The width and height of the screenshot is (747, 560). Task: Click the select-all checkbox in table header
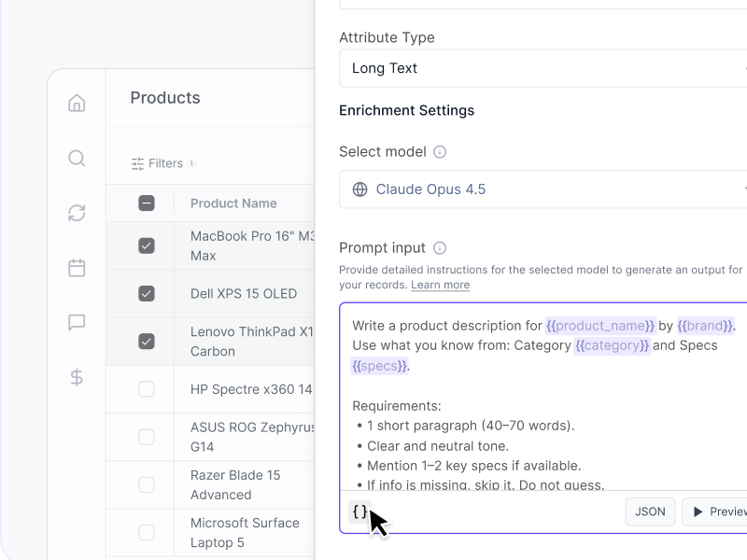(146, 203)
